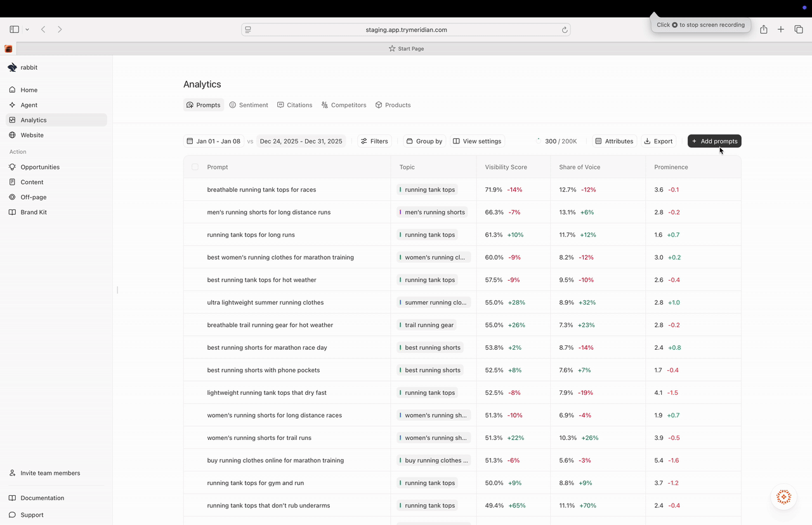Click the 71.9% visibility score value
Viewport: 812px width, 525px height.
tap(494, 190)
